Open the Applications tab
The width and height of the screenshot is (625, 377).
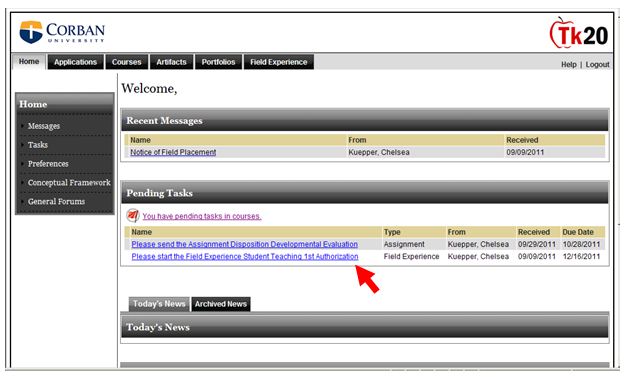click(x=75, y=62)
